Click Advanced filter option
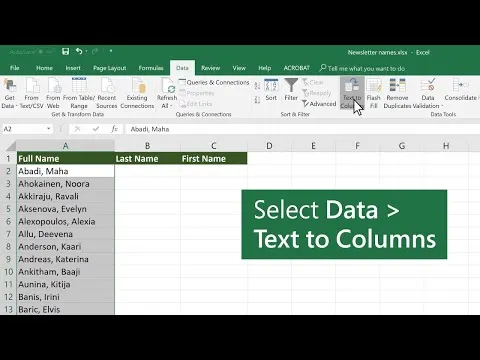Screen dimensions: 480x360 (319, 104)
